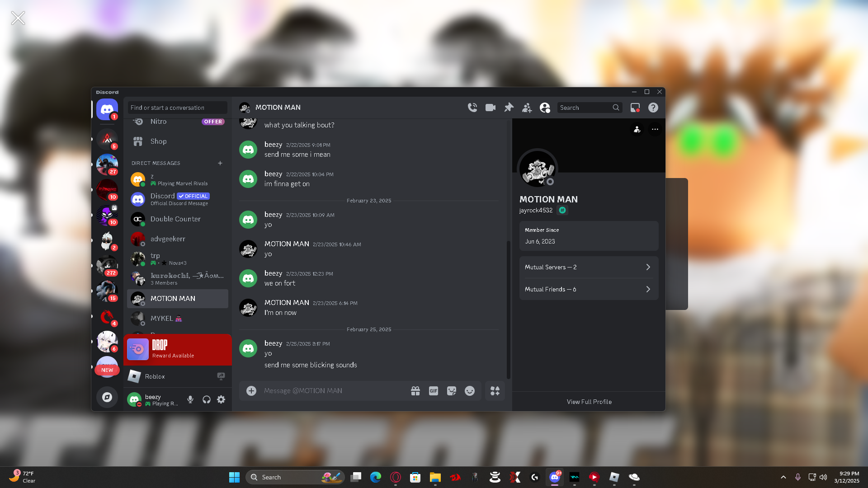Viewport: 868px width, 488px height.
Task: Open DM with advgeekerr
Action: 178,239
